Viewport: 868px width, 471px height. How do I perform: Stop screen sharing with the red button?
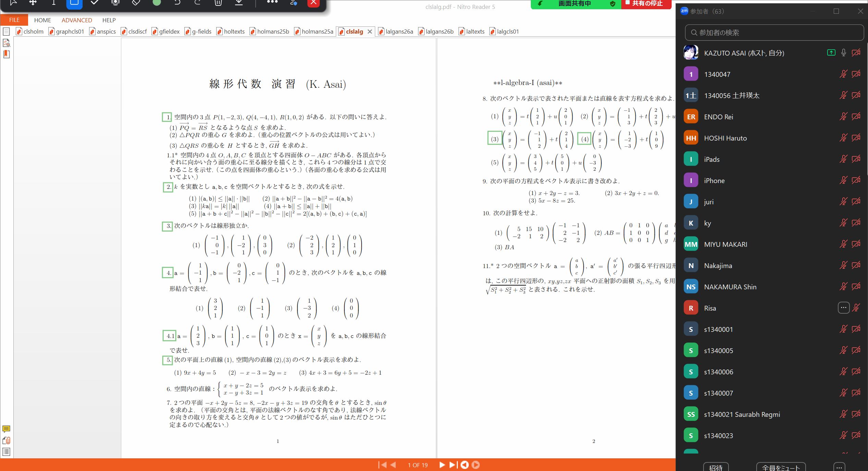pyautogui.click(x=646, y=4)
